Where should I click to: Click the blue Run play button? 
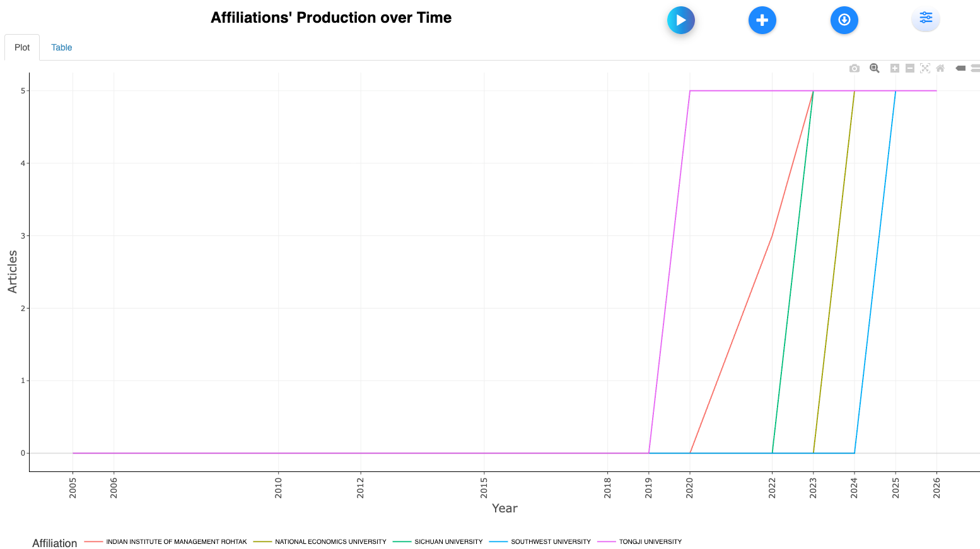point(680,20)
